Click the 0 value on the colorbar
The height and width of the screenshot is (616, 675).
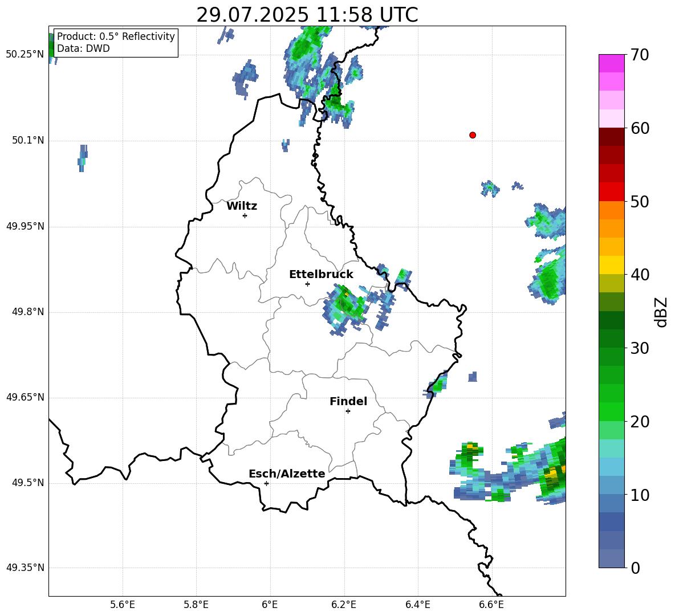[x=635, y=568]
